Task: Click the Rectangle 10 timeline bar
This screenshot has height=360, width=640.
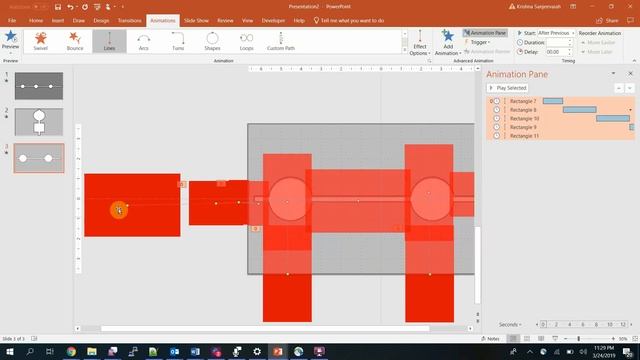Action: (613, 118)
